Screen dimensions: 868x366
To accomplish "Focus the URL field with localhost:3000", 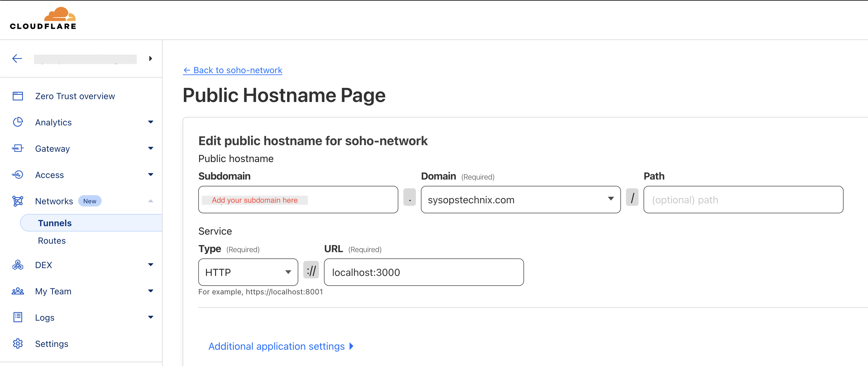I will 424,272.
